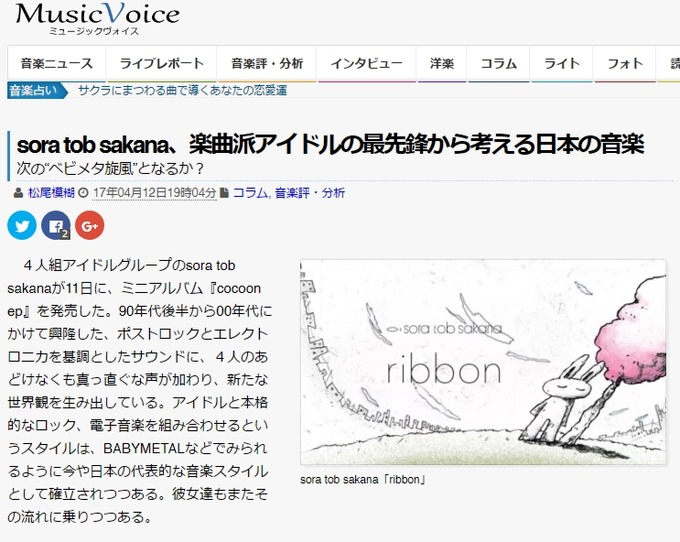Click the clock icon beside the date
This screenshot has height=542, width=680.
(83, 193)
